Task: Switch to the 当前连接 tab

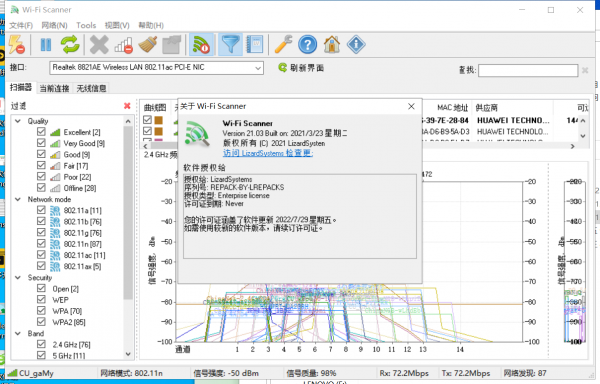Action: (54, 88)
